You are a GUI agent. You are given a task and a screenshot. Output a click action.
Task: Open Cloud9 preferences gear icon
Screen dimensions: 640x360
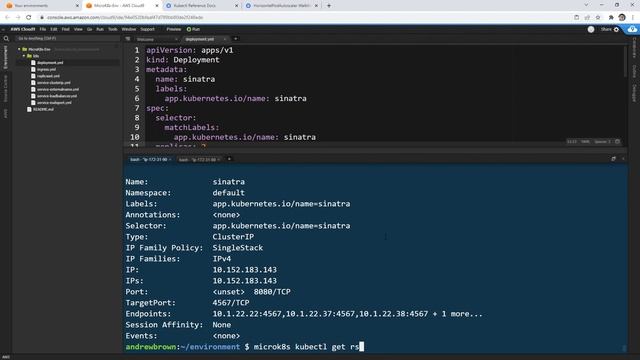(x=616, y=29)
